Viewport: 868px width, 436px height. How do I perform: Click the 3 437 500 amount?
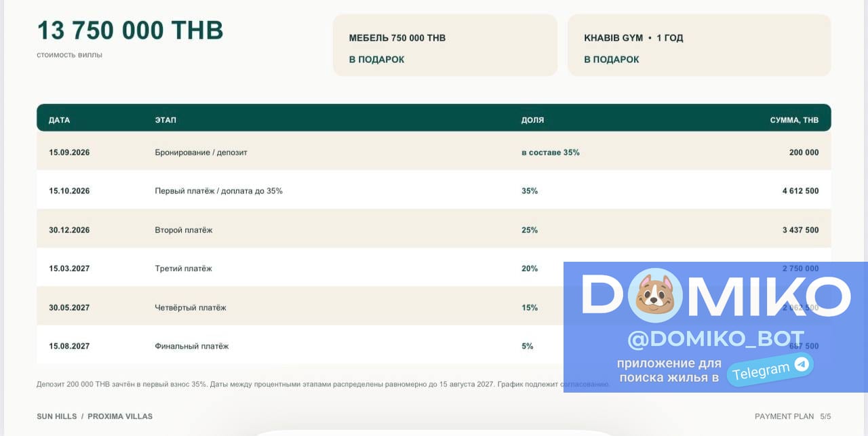tap(800, 230)
